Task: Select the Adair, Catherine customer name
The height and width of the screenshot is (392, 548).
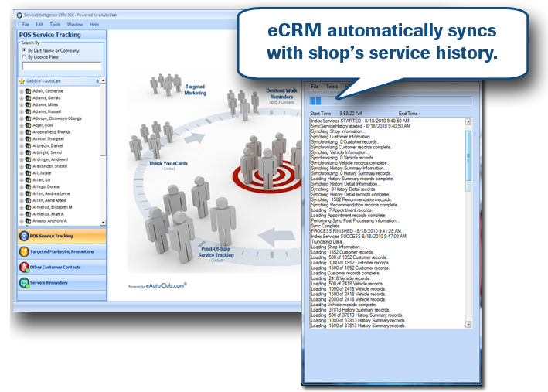Action: (48, 91)
